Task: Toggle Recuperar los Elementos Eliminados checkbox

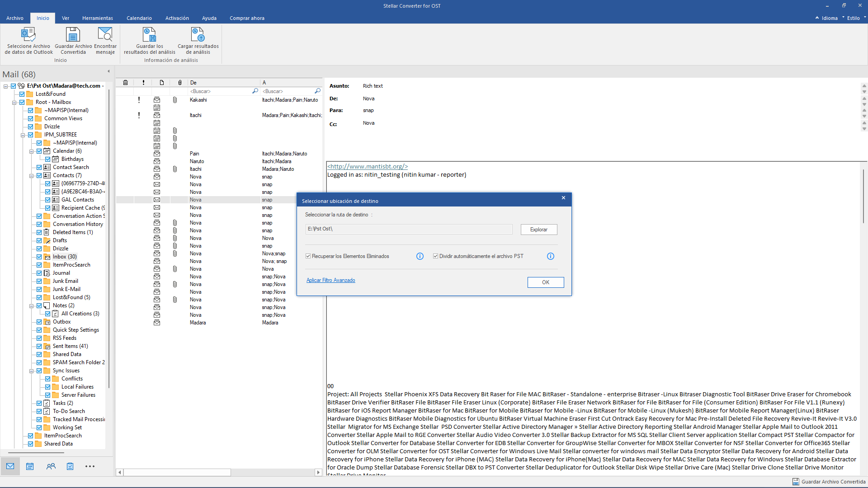Action: (308, 256)
